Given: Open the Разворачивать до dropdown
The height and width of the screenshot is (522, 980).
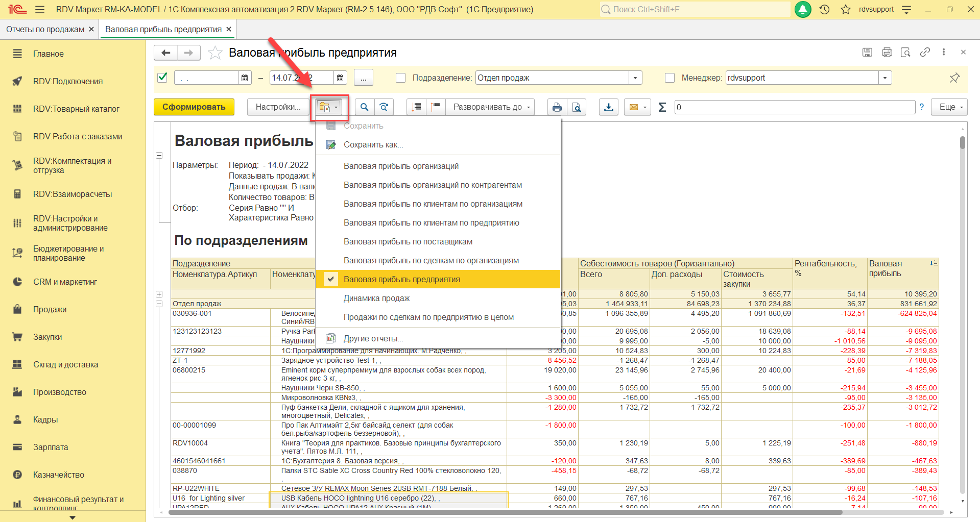Looking at the screenshot, I should coord(490,107).
